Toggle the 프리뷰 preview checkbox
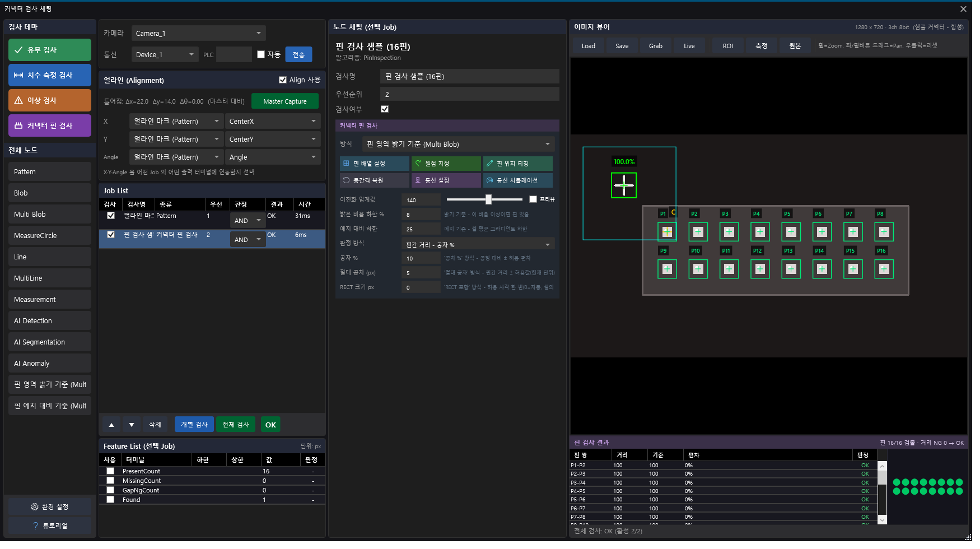 point(533,199)
